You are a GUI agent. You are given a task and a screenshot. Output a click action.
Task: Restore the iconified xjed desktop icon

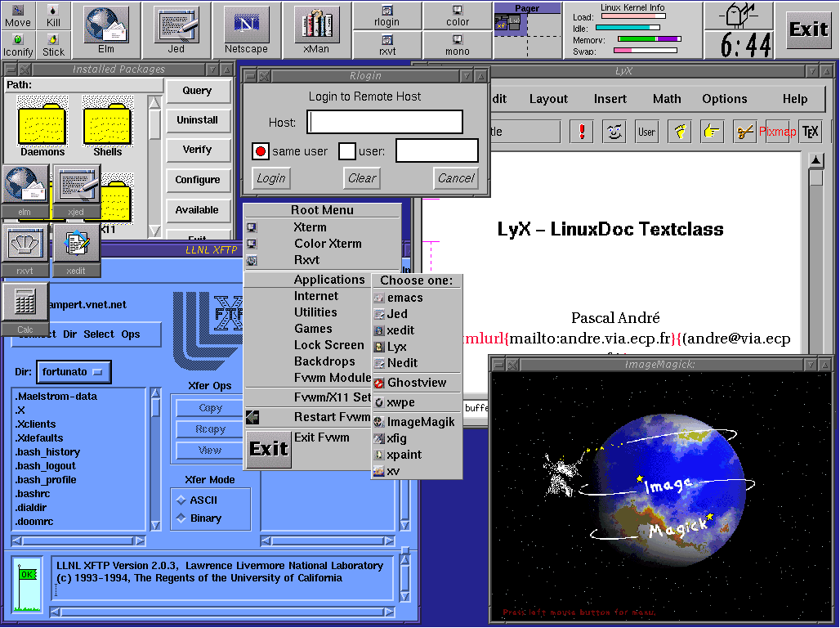[76, 191]
